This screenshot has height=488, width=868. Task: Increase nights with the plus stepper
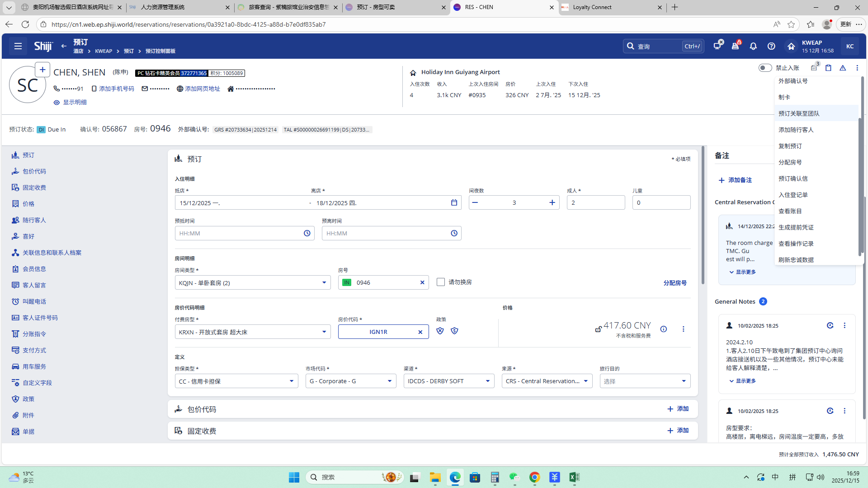552,203
